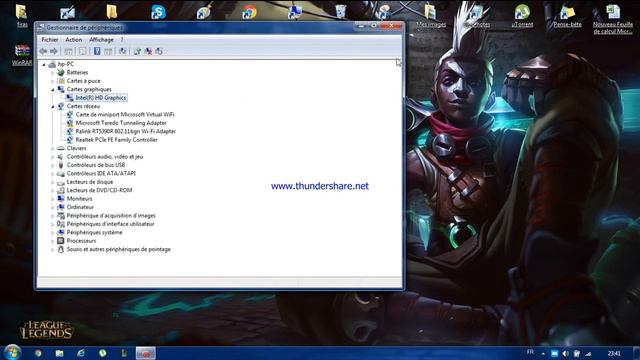This screenshot has width=640, height=360.
Task: Click the Processeurs chip icon
Action: [x=61, y=241]
